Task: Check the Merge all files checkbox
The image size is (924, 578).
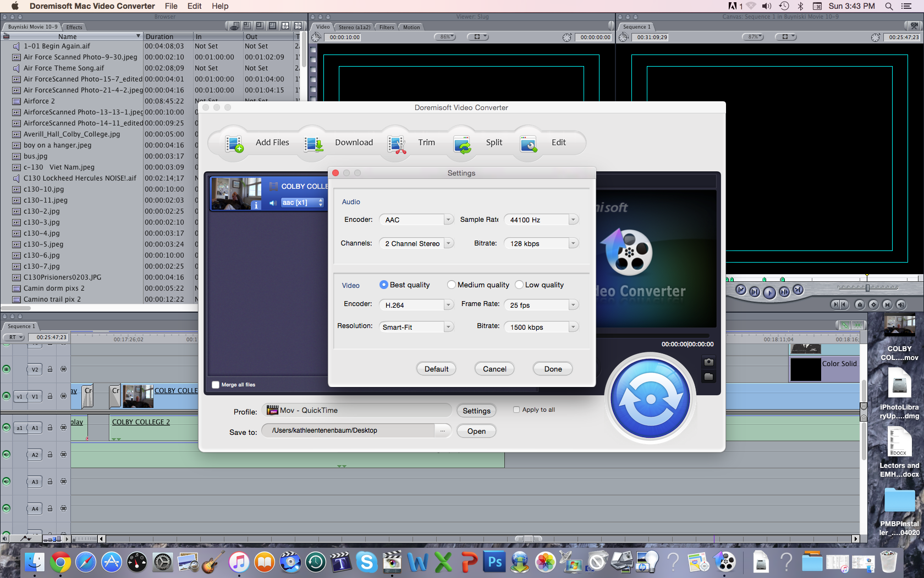Action: 216,385
